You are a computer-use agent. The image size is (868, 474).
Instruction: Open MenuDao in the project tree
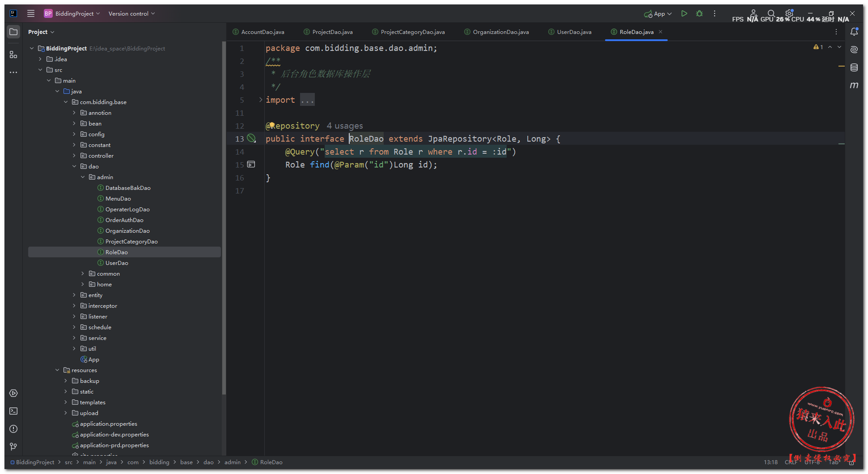tap(118, 199)
